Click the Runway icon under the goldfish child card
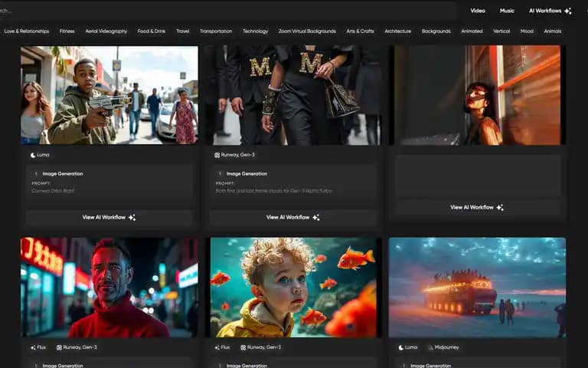The image size is (588, 368). (243, 348)
